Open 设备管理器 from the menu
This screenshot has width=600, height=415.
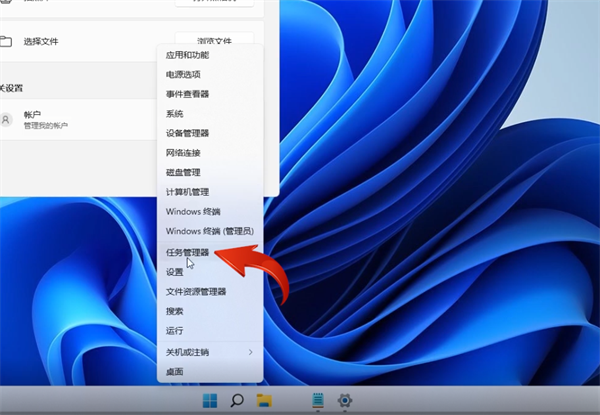(x=210, y=133)
